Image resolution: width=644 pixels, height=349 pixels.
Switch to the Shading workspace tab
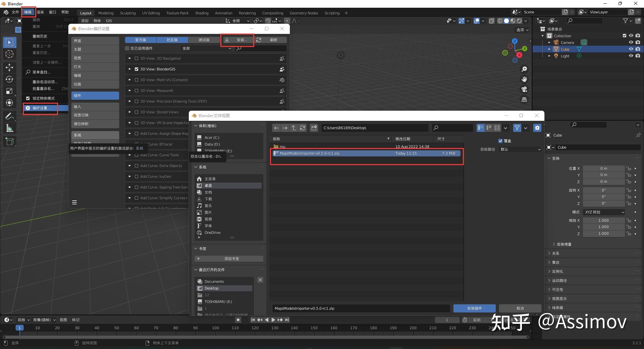coord(202,13)
